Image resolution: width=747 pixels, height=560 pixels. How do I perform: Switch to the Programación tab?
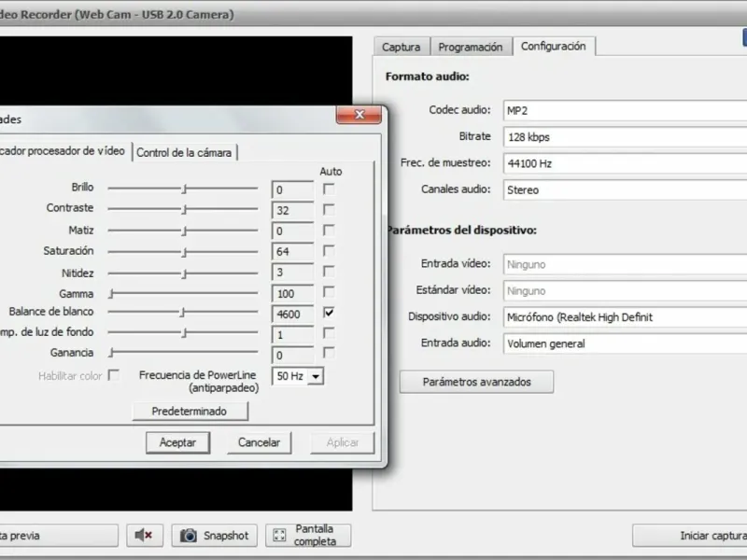coord(471,48)
